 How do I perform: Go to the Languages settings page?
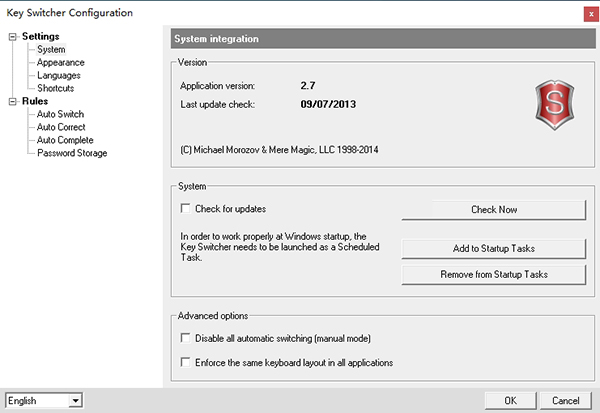tap(59, 75)
